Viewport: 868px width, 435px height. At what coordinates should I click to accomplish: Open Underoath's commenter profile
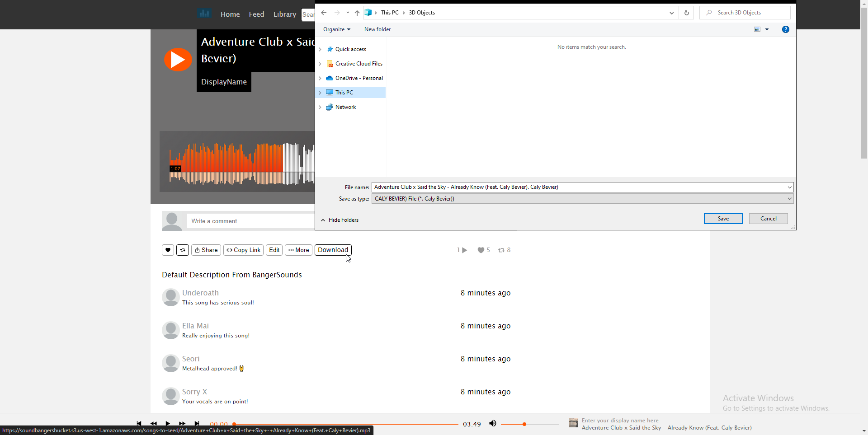200,293
